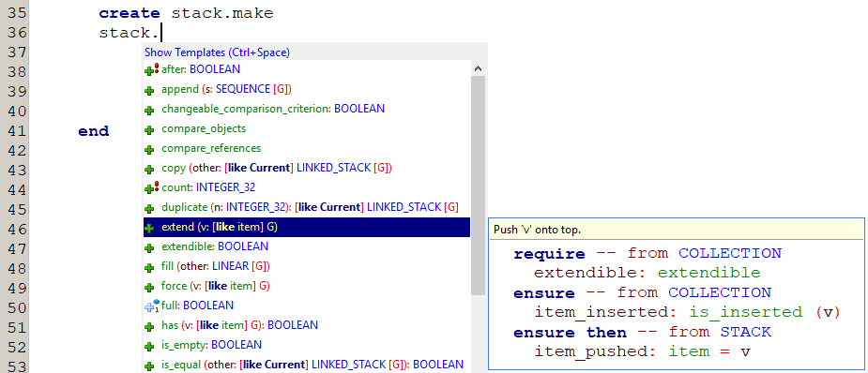
Task: Click the 'Push `v' onto top.' tooltip header
Action: (x=676, y=230)
